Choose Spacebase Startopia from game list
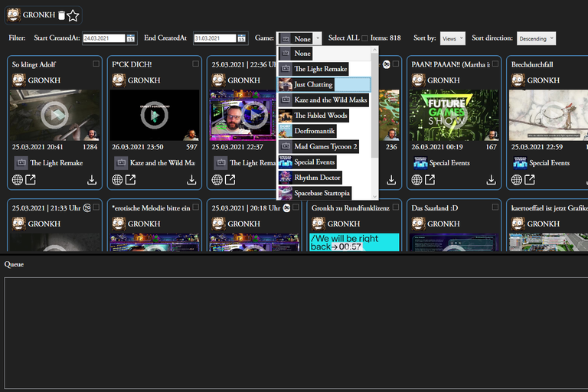This screenshot has width=588, height=392. coord(324,193)
